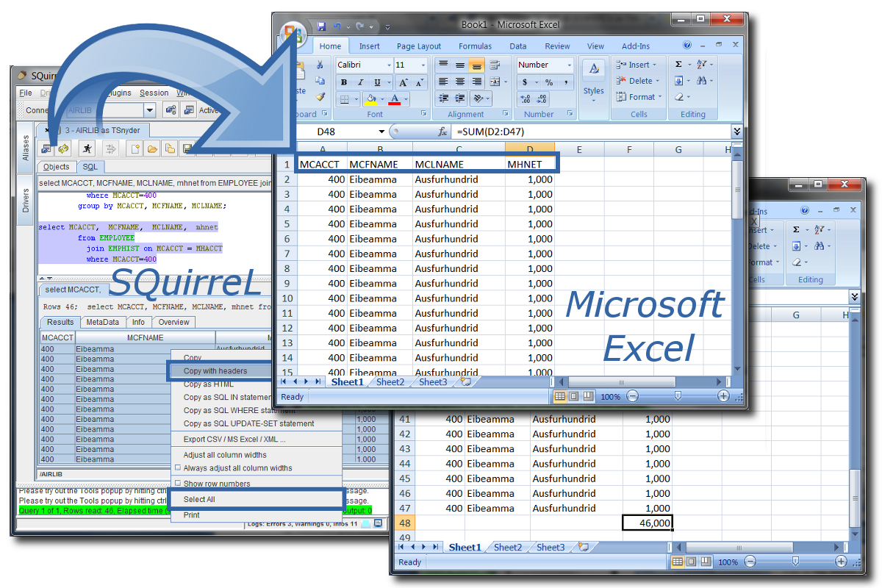
Task: Click the Office button in front Excel window
Action: coord(293,34)
